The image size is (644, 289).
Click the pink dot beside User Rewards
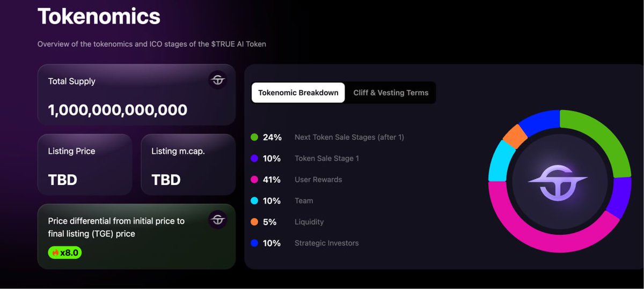tap(254, 180)
